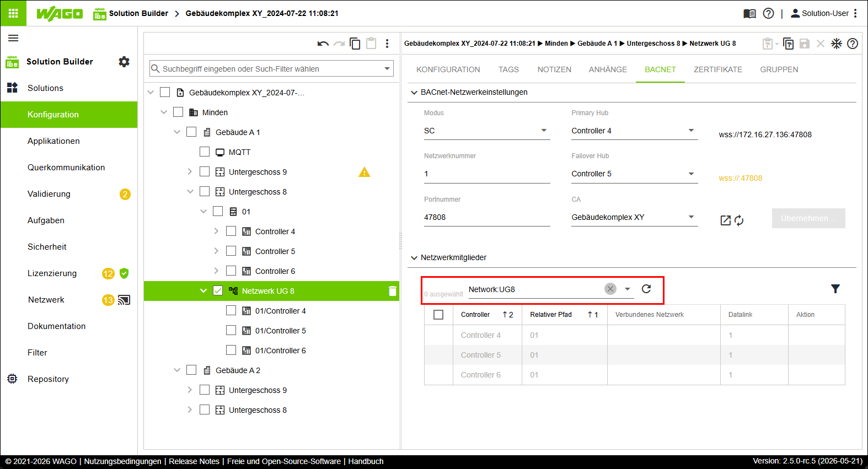Open the apps grid launcher
This screenshot has width=868, height=469.
[x=13, y=13]
